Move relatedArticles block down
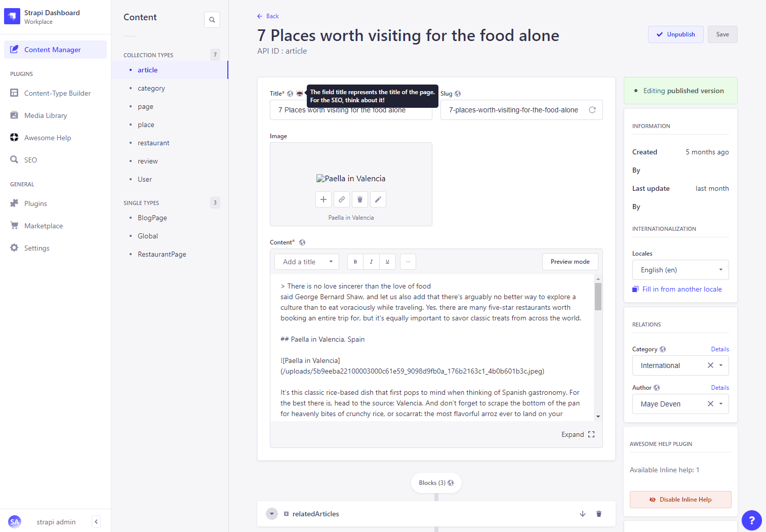 (x=583, y=514)
